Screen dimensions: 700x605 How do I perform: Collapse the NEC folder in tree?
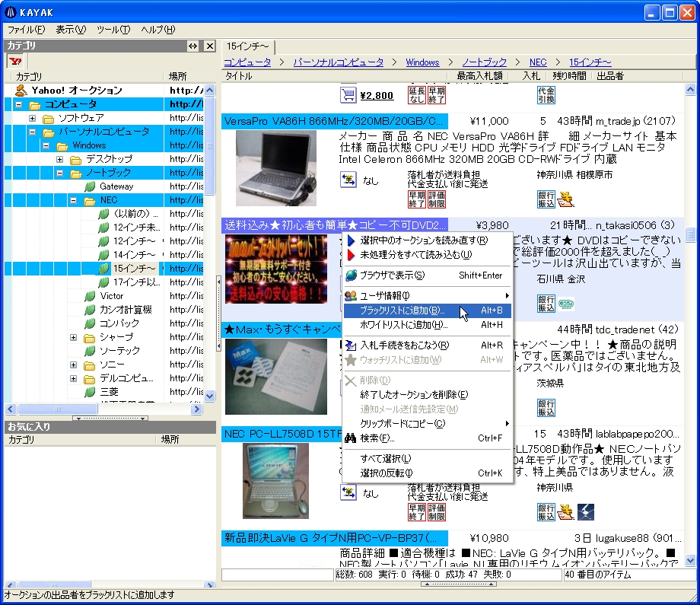[74, 200]
